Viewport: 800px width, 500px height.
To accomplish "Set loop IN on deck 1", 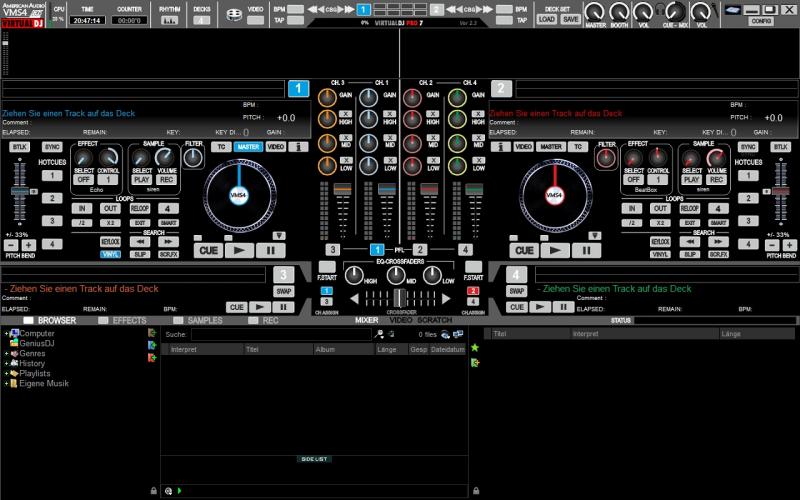I will tap(82, 208).
